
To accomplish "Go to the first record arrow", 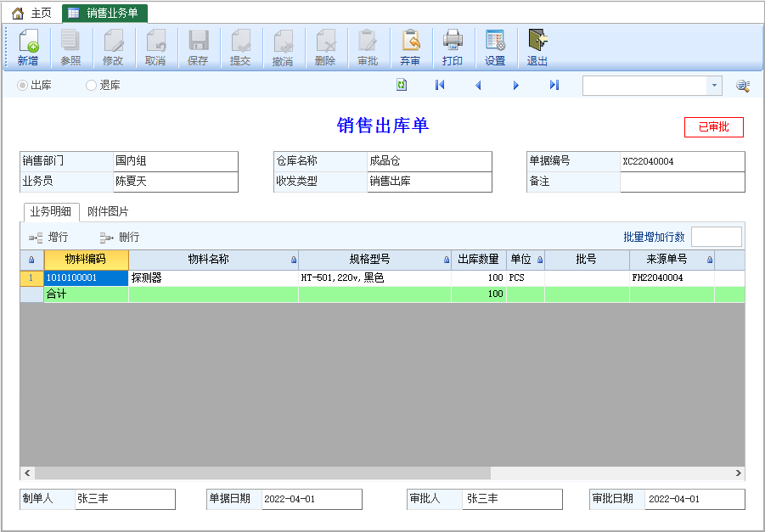I will point(440,85).
